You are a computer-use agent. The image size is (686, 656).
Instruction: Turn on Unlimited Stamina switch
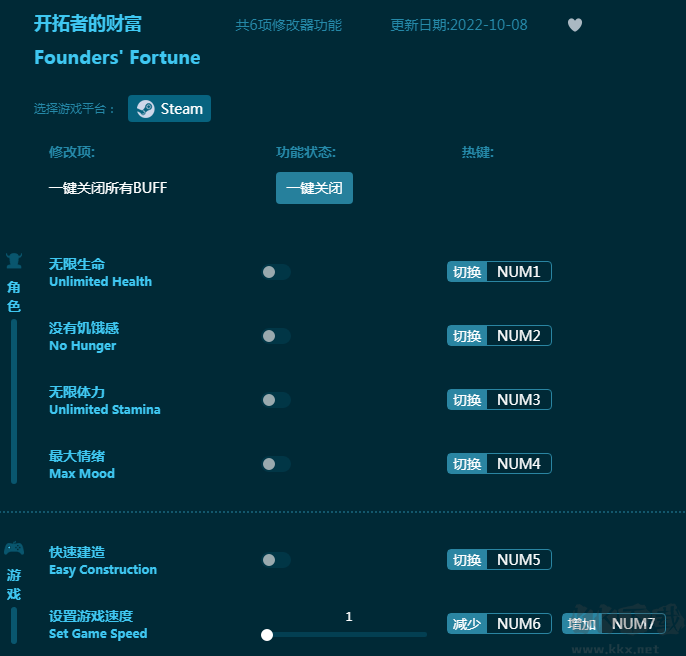275,400
